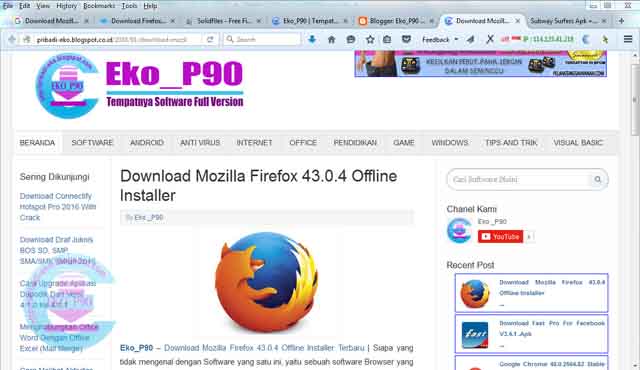
Task: Show bookmarks list clipboard icon
Action: 387,40
